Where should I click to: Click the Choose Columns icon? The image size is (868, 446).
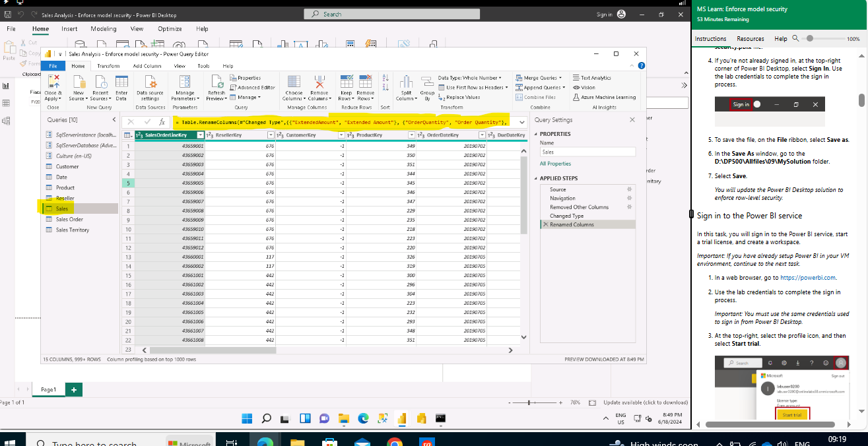tap(294, 82)
